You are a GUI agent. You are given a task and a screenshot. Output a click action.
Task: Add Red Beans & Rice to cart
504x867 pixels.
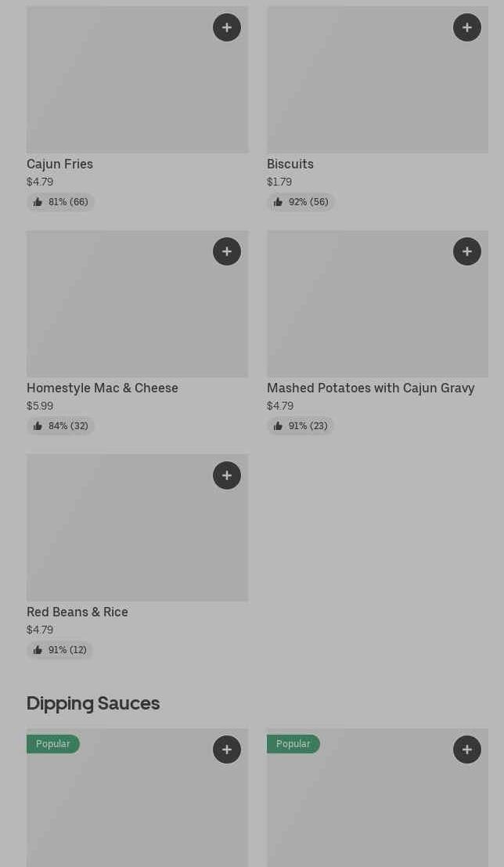tap(227, 475)
